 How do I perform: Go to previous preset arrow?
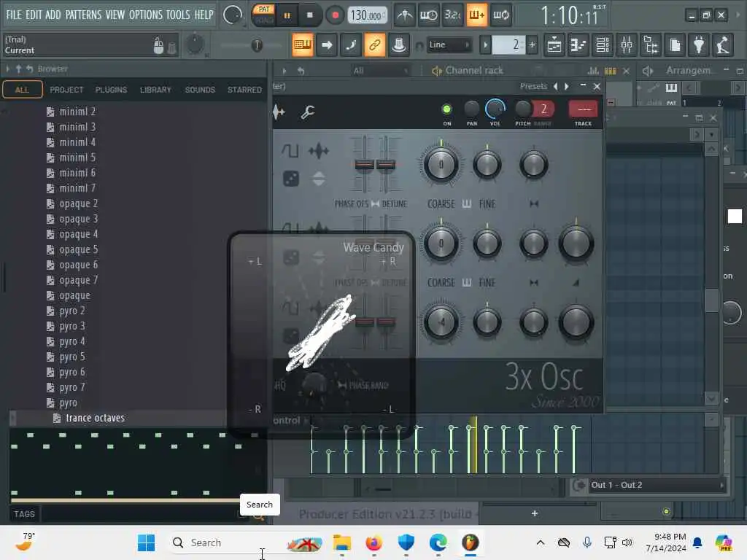tap(555, 86)
